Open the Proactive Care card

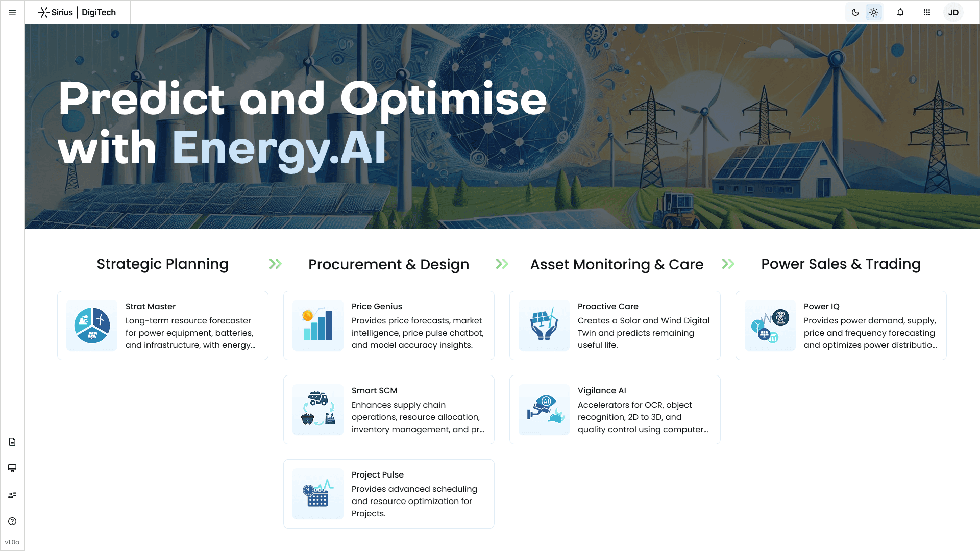point(615,325)
